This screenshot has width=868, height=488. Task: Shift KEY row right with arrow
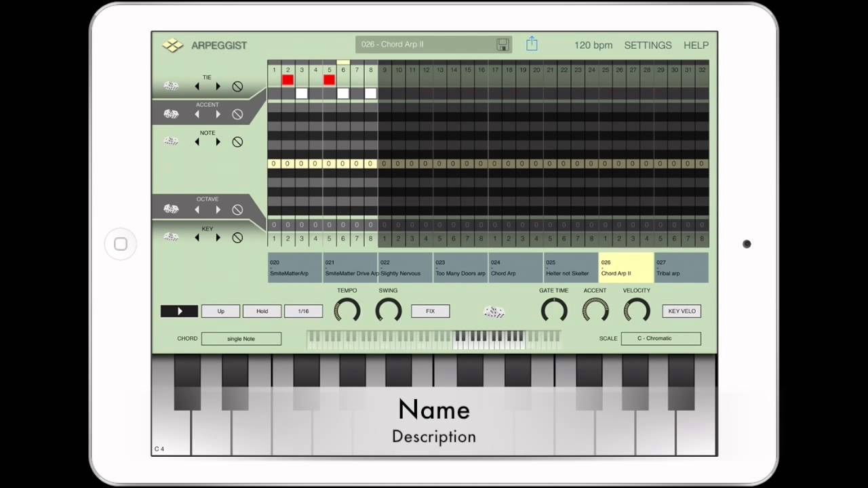pyautogui.click(x=218, y=237)
